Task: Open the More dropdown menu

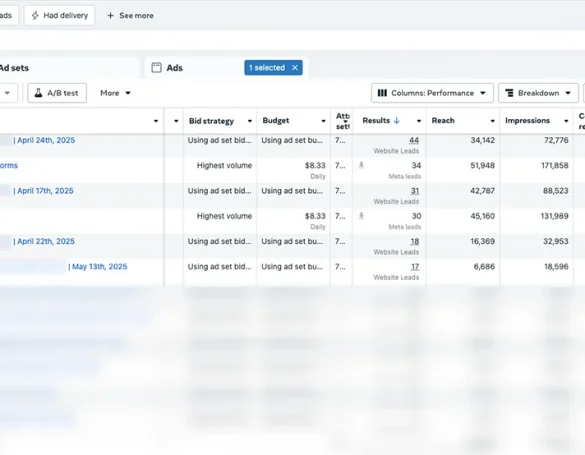Action: point(115,93)
